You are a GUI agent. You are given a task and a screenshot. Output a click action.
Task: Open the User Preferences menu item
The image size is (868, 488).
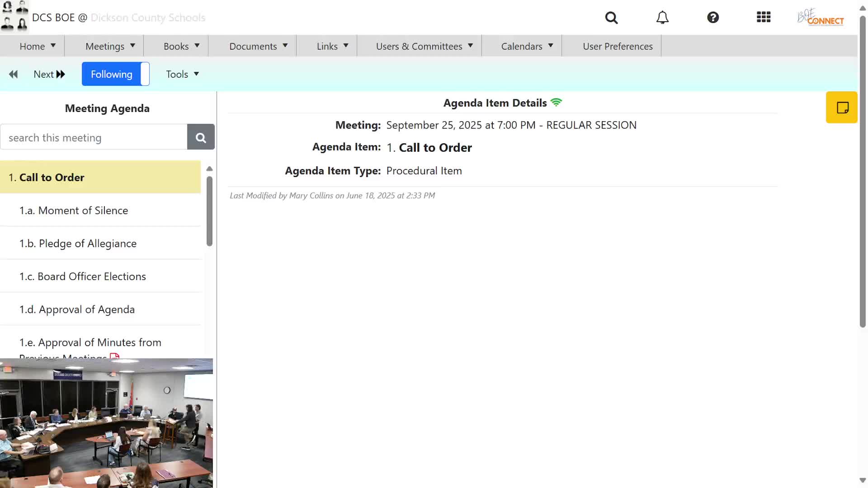[618, 46]
